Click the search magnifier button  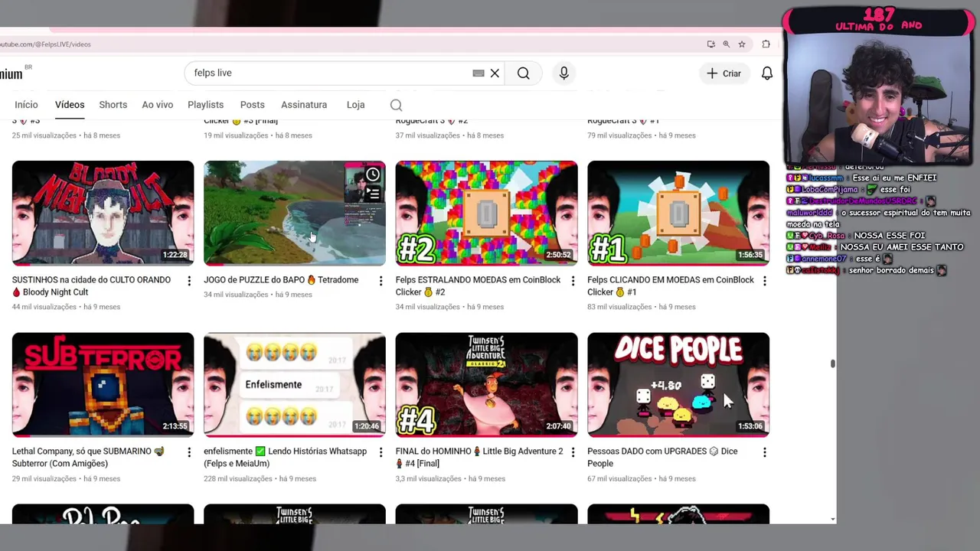(x=523, y=73)
